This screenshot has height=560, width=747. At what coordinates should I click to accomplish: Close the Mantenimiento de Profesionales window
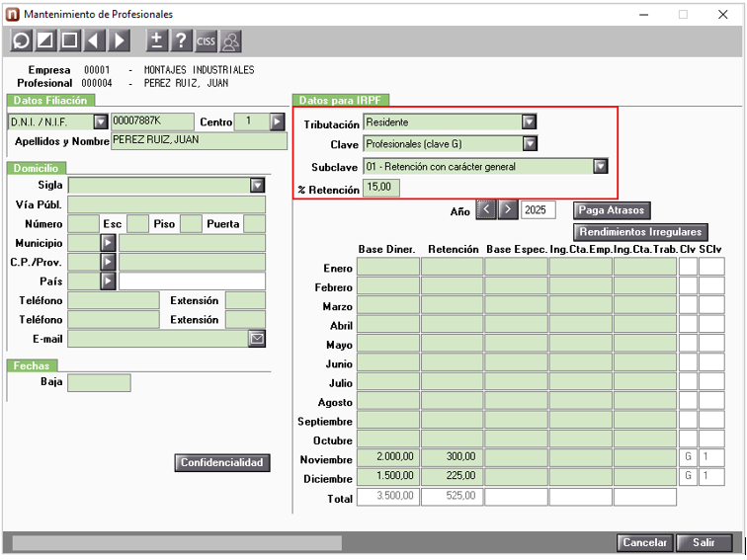coord(722,14)
